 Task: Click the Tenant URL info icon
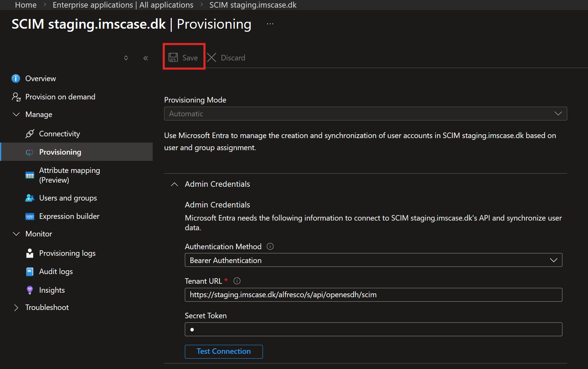point(237,281)
